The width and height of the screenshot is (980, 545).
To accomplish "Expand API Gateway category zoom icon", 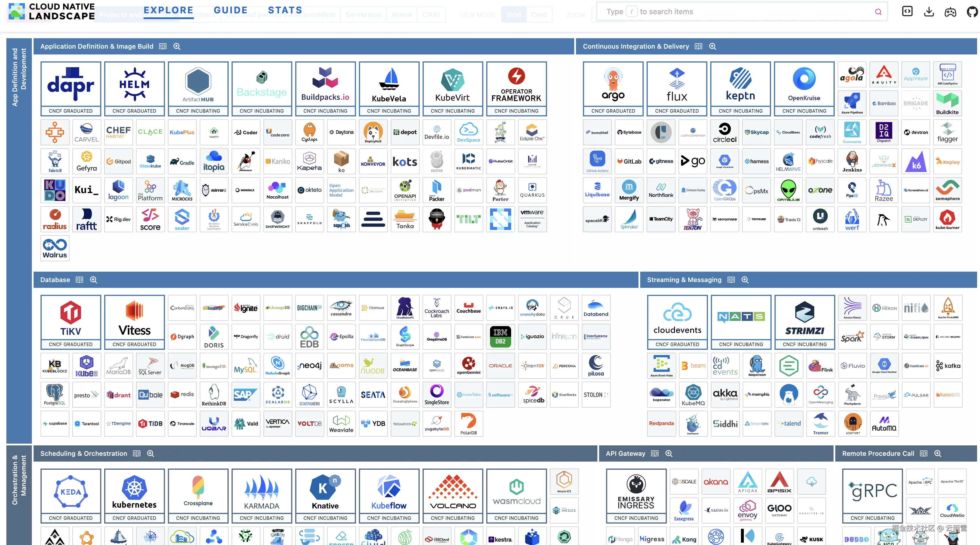I will click(669, 453).
